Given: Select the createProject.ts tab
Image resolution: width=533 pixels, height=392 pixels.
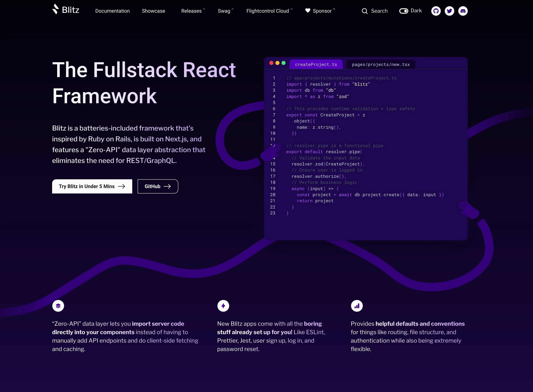Looking at the screenshot, I should [x=316, y=64].
